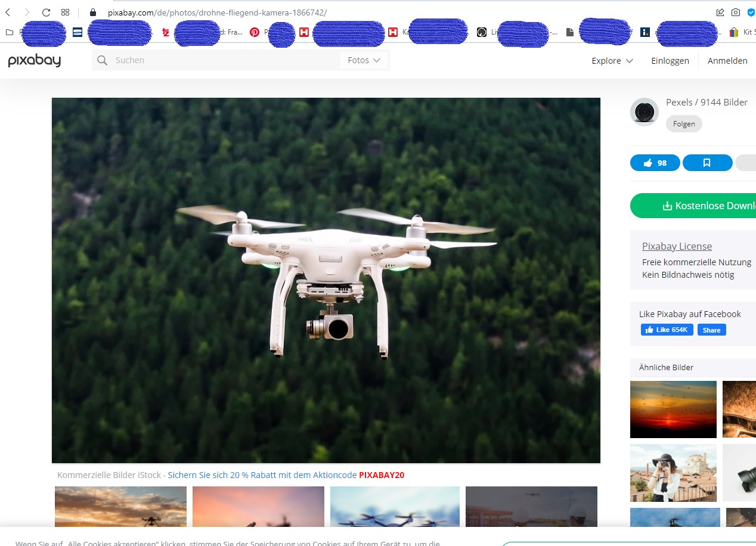This screenshot has width=756, height=546.
Task: Click the search magnifier icon
Action: pyautogui.click(x=103, y=60)
